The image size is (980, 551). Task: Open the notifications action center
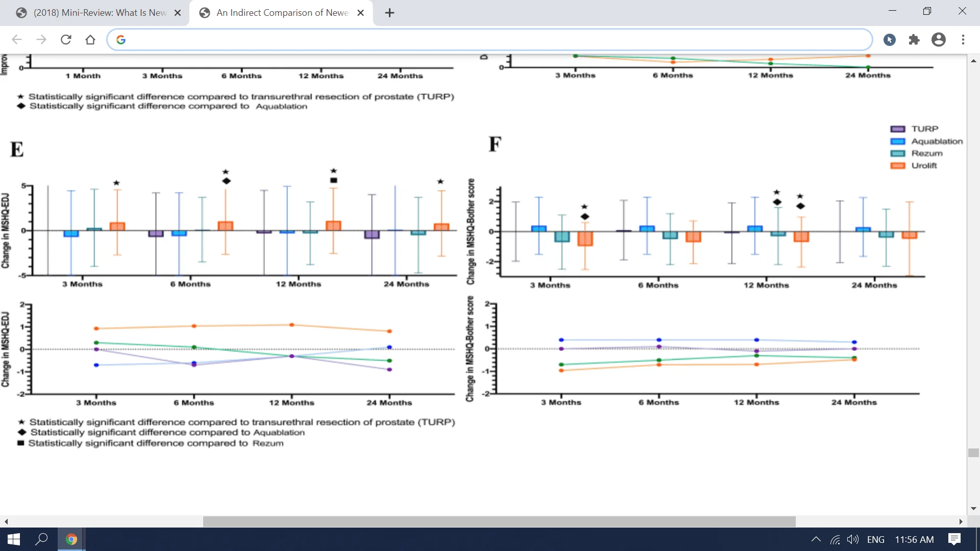(954, 539)
